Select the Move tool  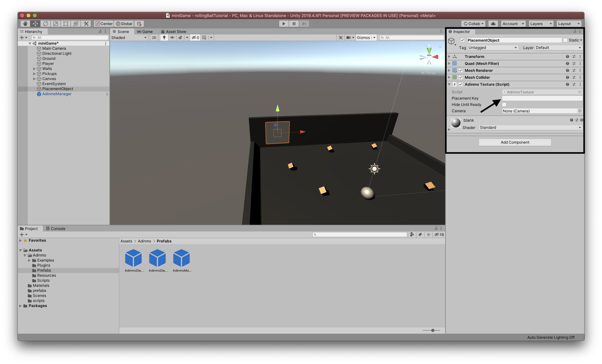pos(35,24)
